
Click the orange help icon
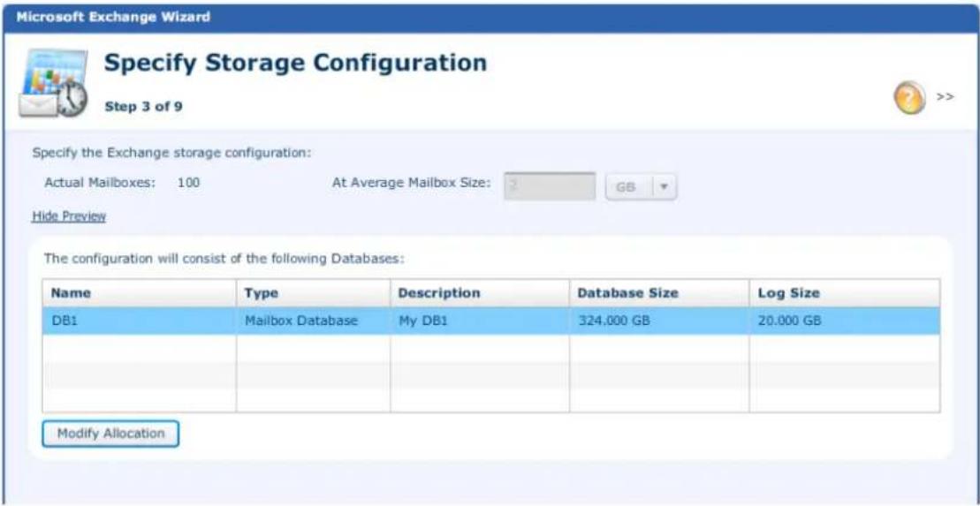909,100
